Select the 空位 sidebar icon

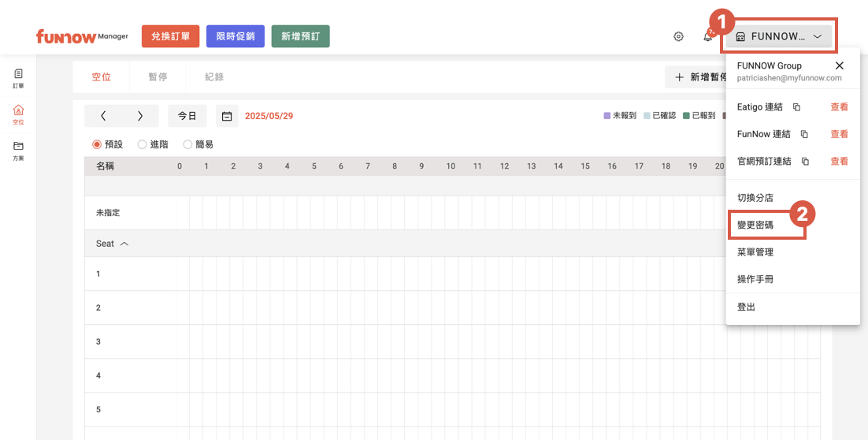point(18,114)
